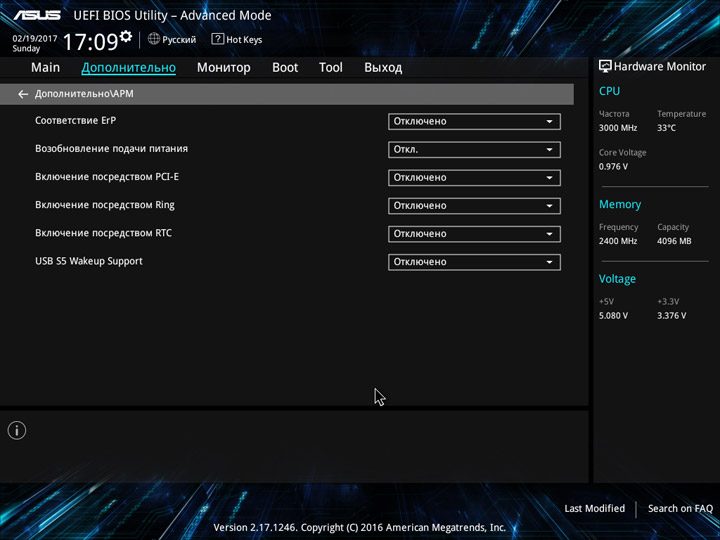Click the Version 2.17.1246 copyright text
The image size is (720, 540).
click(360, 528)
